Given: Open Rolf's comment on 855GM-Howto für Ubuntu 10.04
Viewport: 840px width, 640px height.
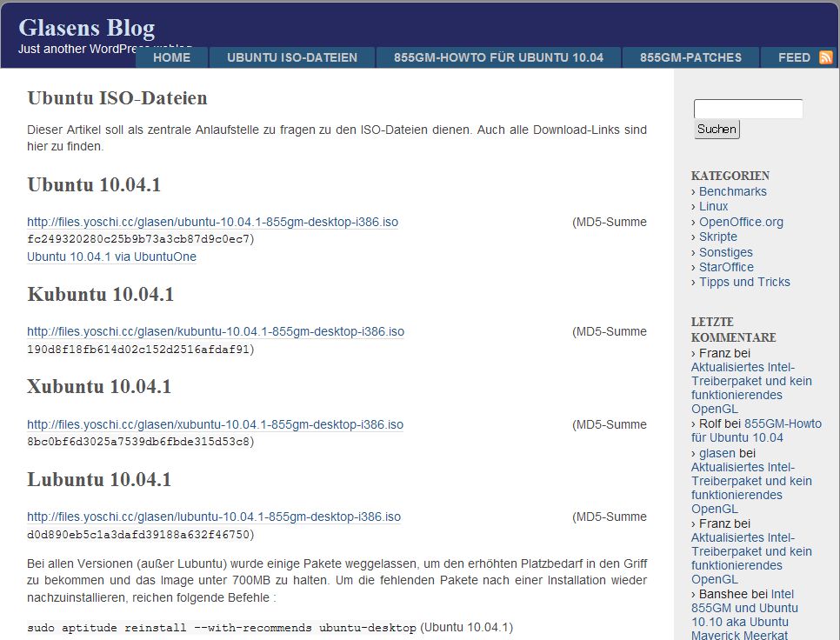Looking at the screenshot, I should [x=757, y=430].
